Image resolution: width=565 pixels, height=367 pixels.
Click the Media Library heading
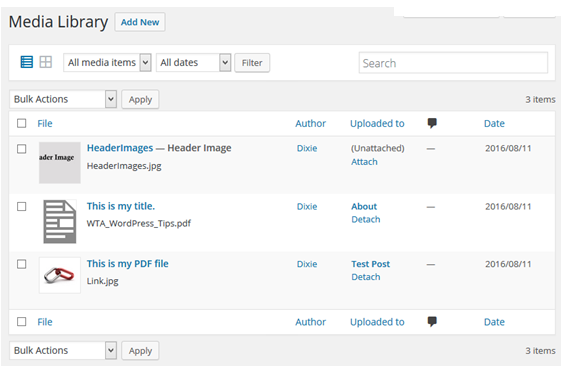tap(58, 22)
